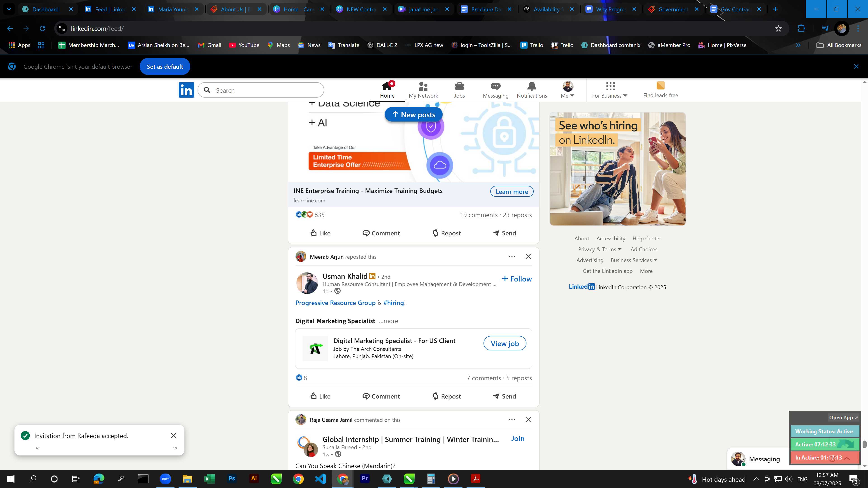Show more bookmarks chevron
The image size is (868, 488).
tap(798, 45)
